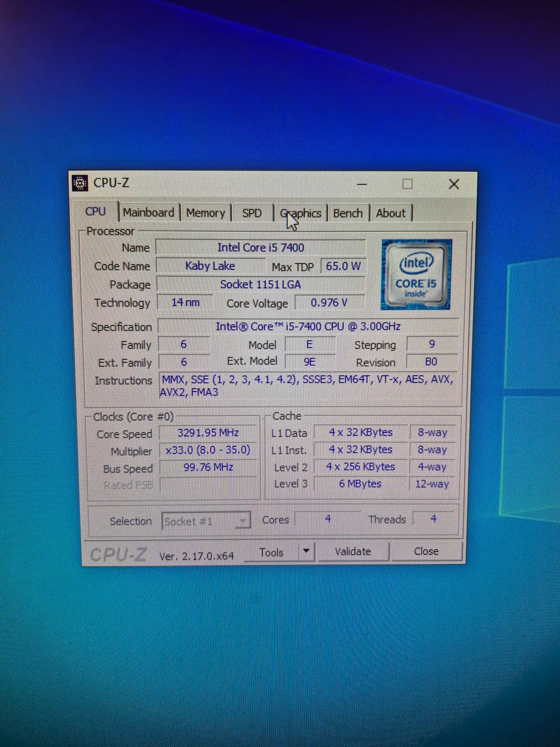Click the Cores count value '4'
Image resolution: width=560 pixels, height=747 pixels.
tap(328, 518)
